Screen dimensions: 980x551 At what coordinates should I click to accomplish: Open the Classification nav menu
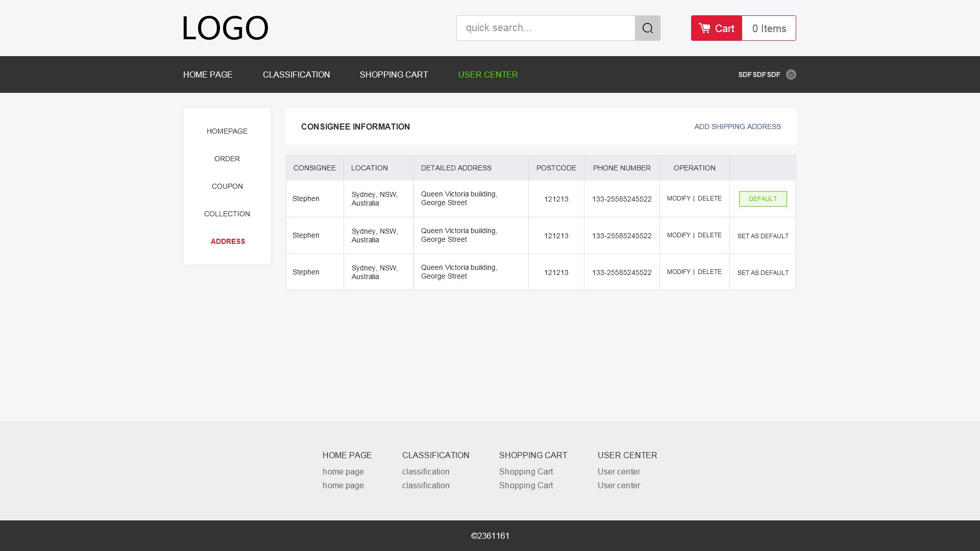(296, 74)
